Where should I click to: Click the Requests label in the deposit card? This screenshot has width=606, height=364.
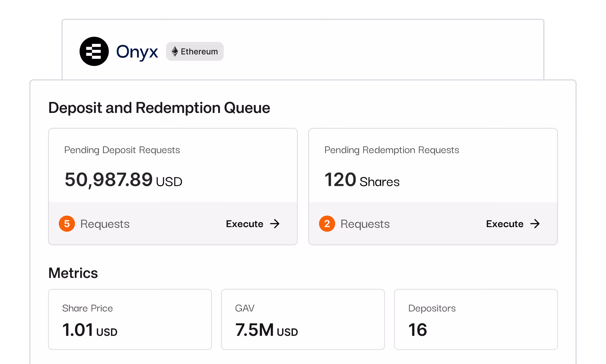(105, 224)
